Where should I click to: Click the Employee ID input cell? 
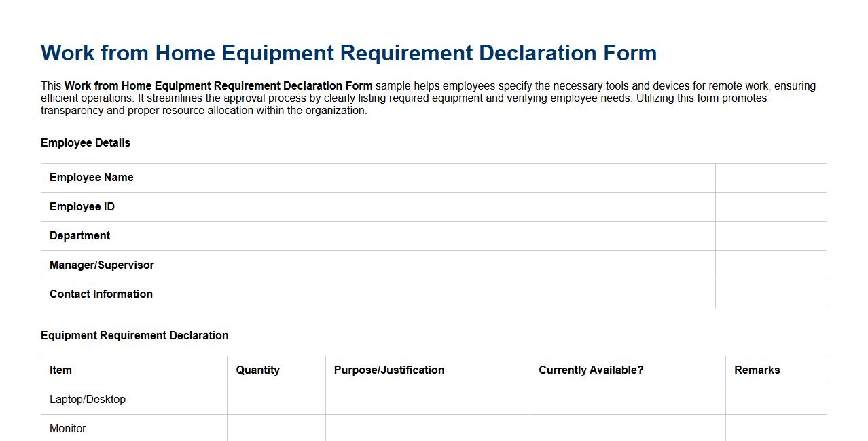770,206
